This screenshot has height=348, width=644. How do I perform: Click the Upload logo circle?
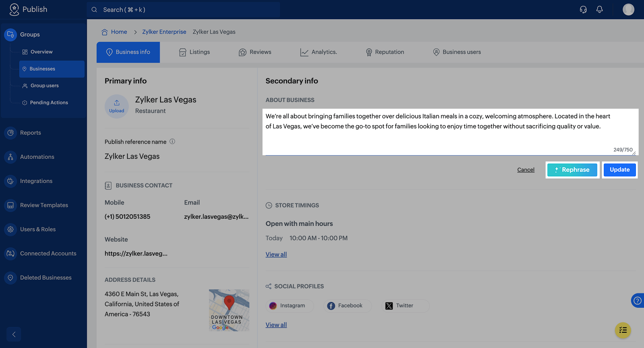click(117, 106)
